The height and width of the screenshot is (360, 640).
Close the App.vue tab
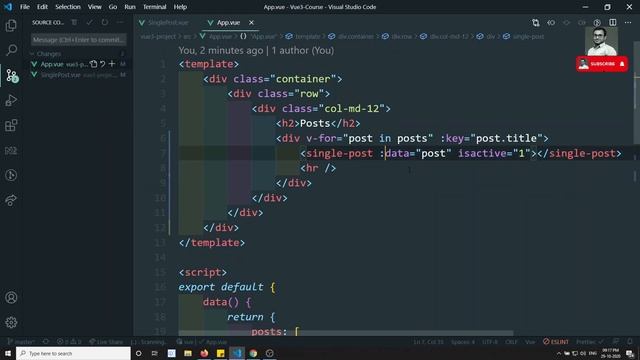(251, 23)
